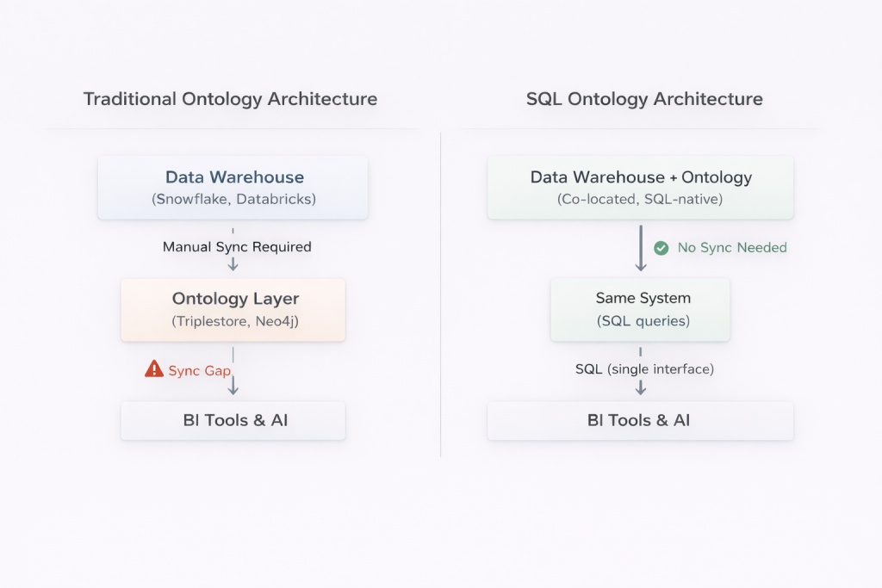Click the green No Sync Needed checkmark icon

tap(661, 248)
